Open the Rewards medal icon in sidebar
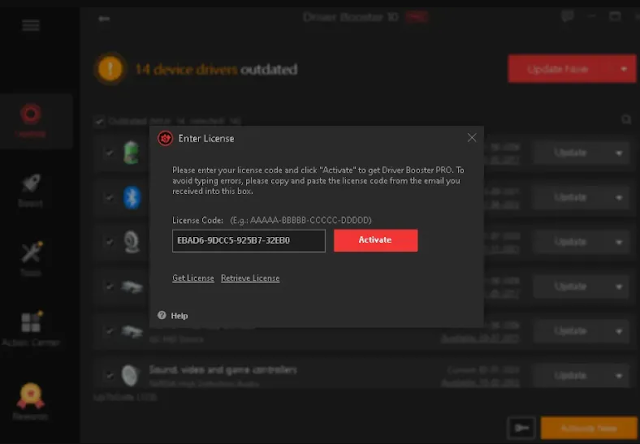 [31, 395]
